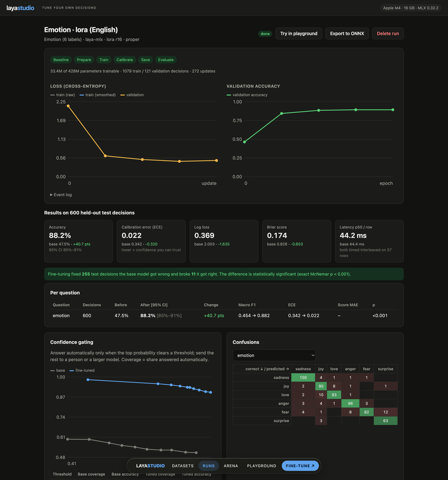
Task: Switch to Arena tab in bottom nav
Action: (231, 466)
